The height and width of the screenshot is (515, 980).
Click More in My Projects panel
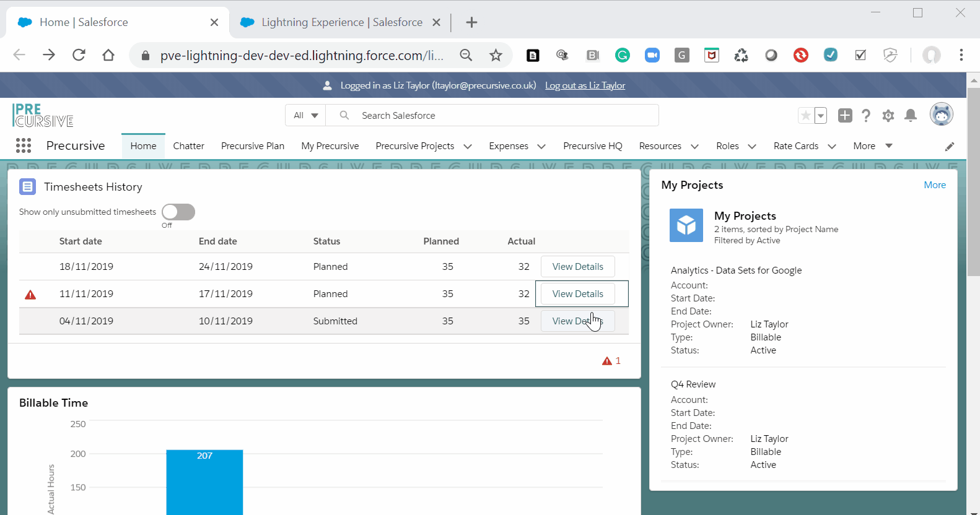935,185
